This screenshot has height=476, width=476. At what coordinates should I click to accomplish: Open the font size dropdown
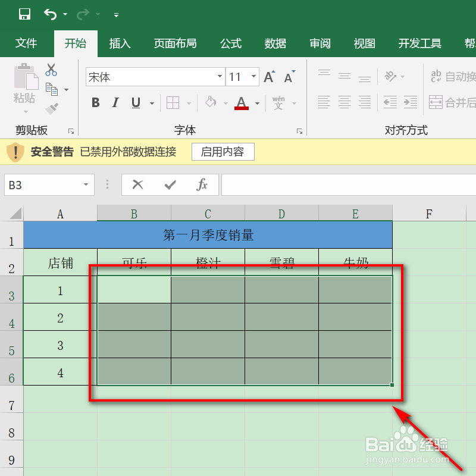(253, 77)
